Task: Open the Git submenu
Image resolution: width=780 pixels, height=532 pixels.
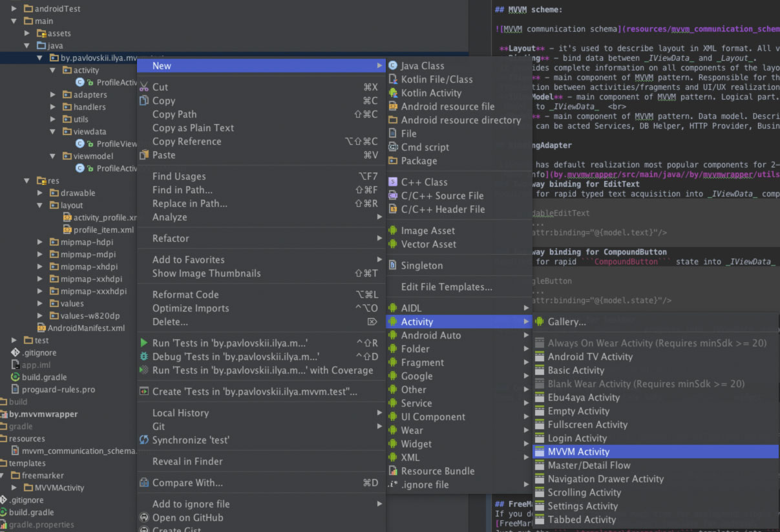Action: point(262,426)
